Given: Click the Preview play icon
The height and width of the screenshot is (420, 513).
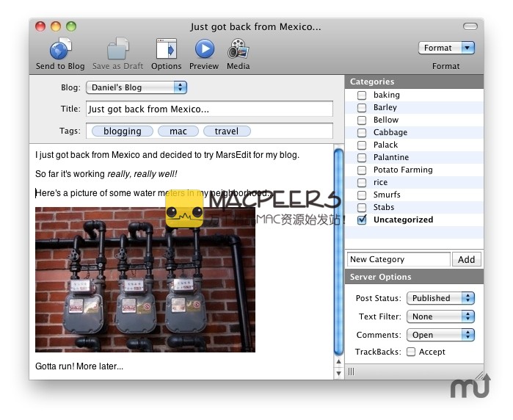Looking at the screenshot, I should [204, 49].
